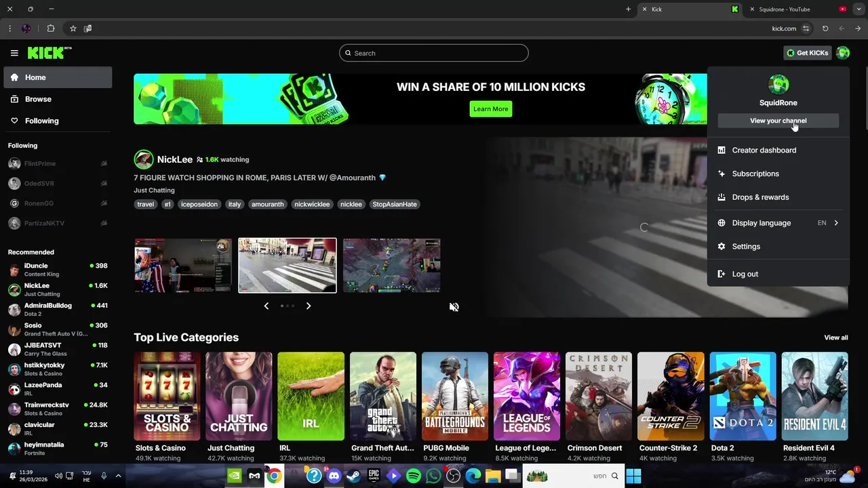Go to Home in sidebar
Viewport: 868px width, 488px height.
pos(58,77)
